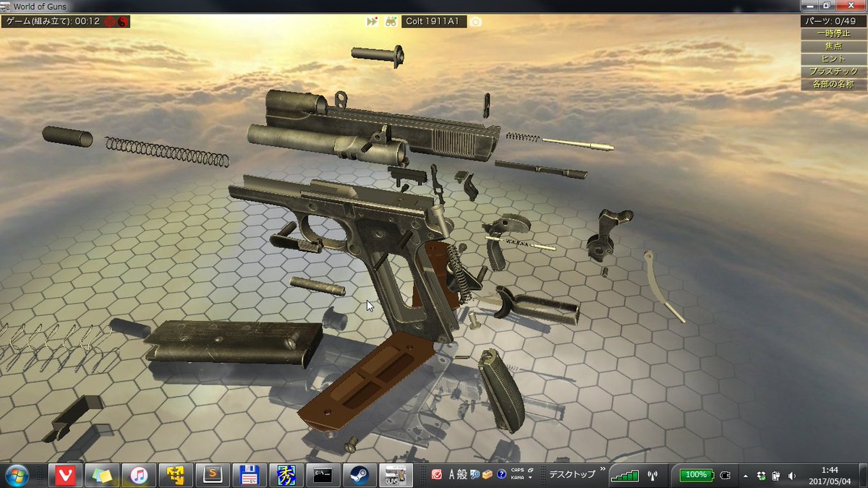Click the red IME icon in the language bar
The width and height of the screenshot is (868, 488).
pos(436,474)
